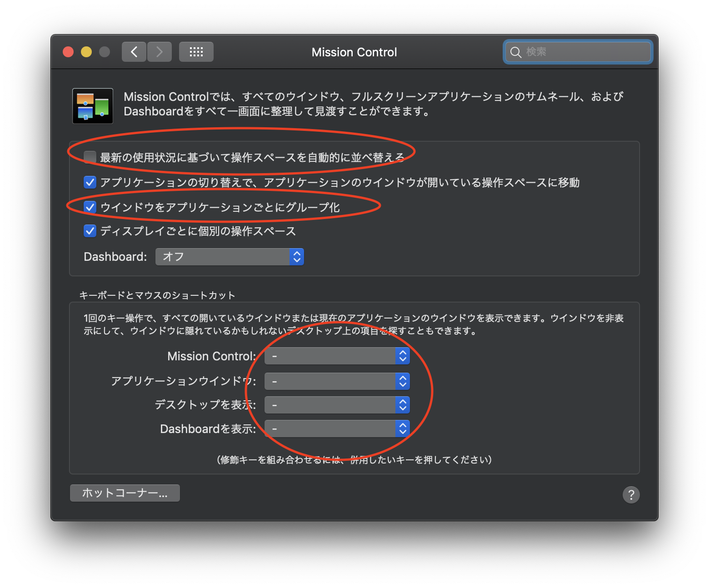Click inside the 検索 search field
Viewport: 709px width, 588px height.
click(578, 52)
